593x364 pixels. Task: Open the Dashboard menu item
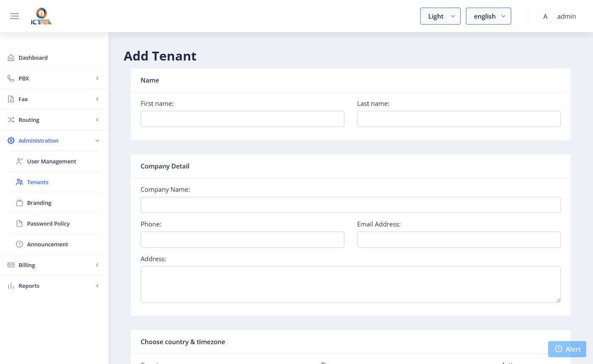[x=54, y=58]
